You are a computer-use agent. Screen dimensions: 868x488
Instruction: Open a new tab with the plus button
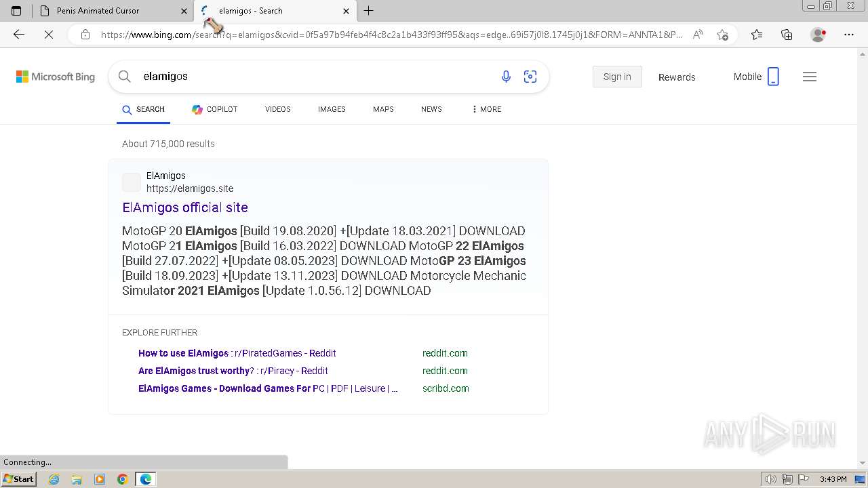[369, 11]
